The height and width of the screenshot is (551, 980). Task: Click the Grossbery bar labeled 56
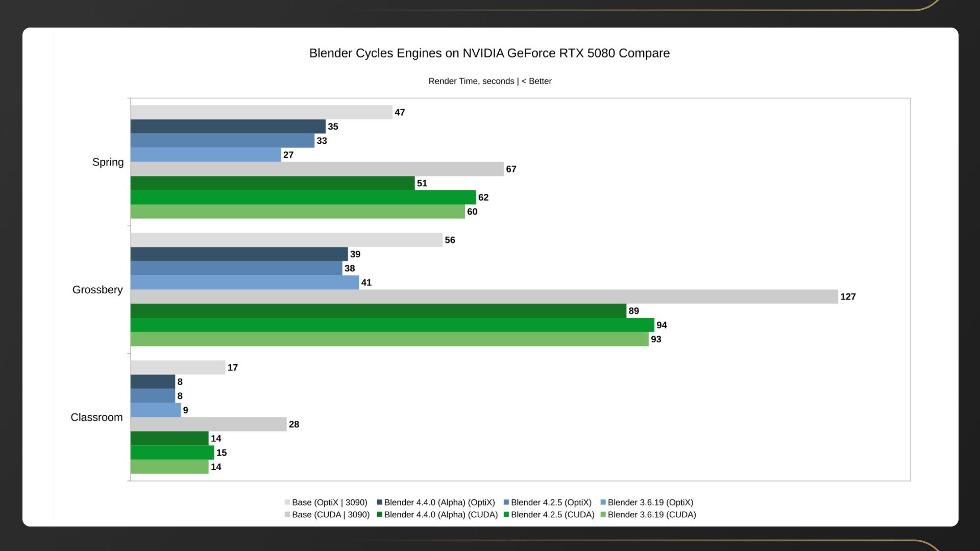coord(286,240)
